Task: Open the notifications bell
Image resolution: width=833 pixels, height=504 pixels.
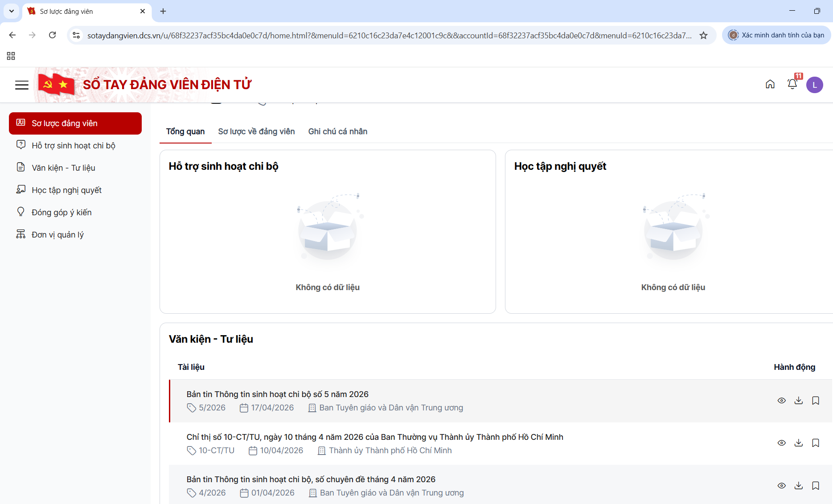Action: [x=792, y=84]
